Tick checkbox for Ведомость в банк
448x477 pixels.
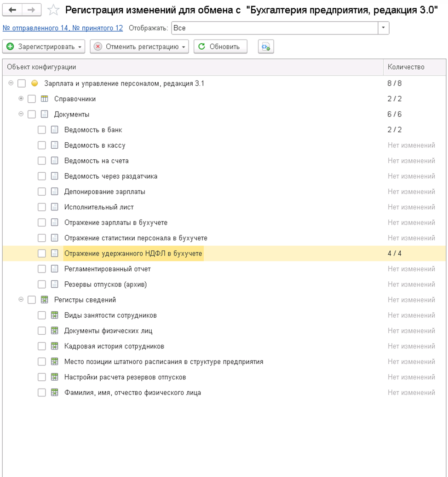42,130
